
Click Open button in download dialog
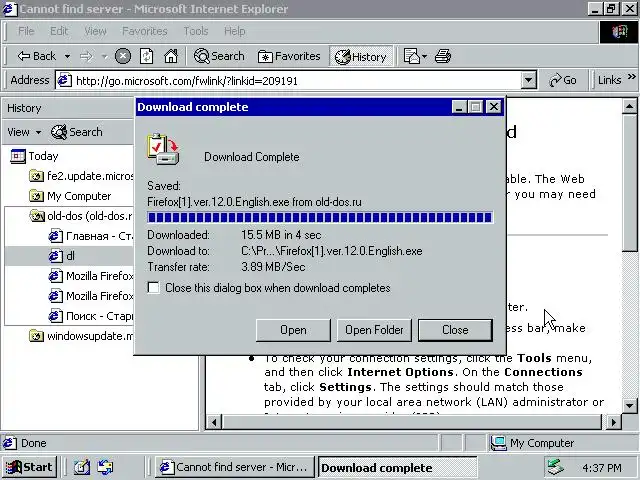pos(293,330)
